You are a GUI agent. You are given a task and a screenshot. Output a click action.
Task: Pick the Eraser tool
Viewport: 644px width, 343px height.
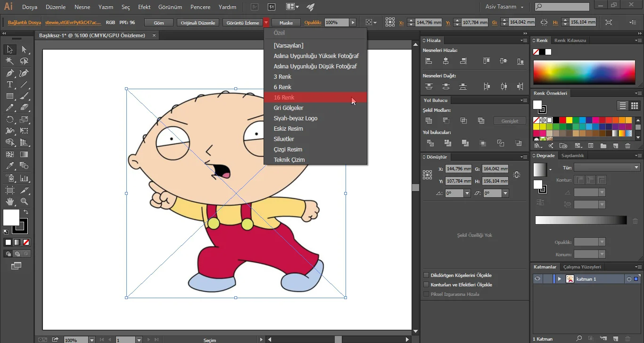pyautogui.click(x=24, y=108)
